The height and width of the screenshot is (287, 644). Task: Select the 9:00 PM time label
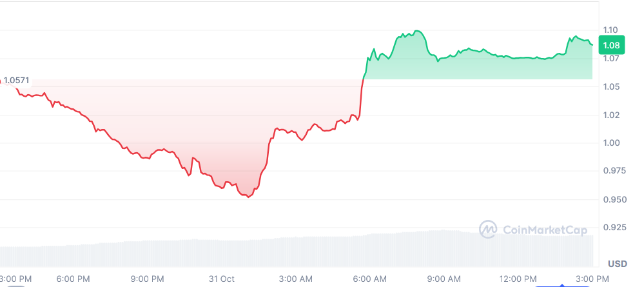148,279
